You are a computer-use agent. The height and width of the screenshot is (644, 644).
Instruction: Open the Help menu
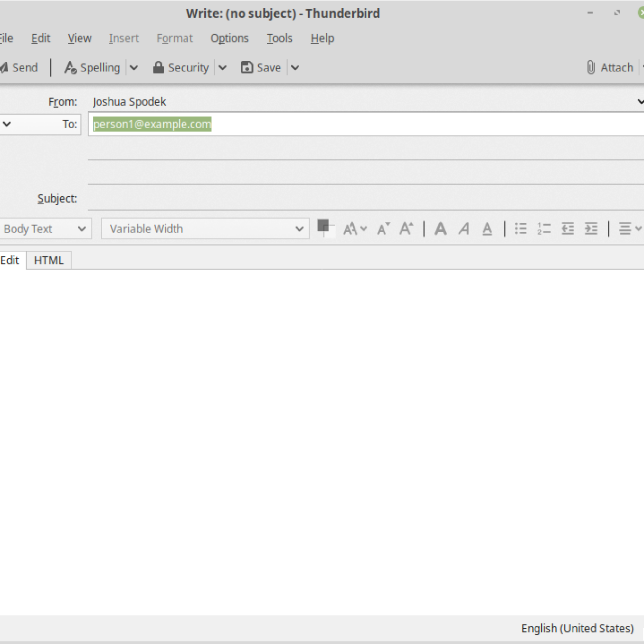click(322, 38)
